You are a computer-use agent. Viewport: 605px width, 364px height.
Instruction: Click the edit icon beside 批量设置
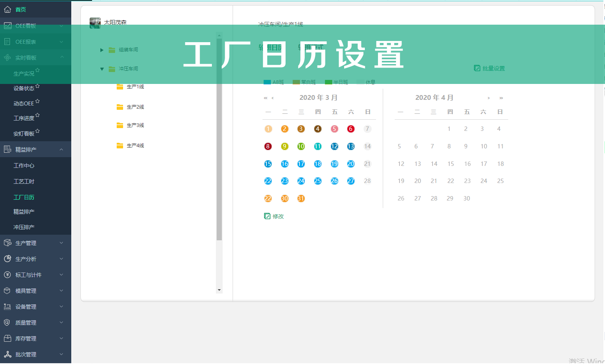point(477,68)
